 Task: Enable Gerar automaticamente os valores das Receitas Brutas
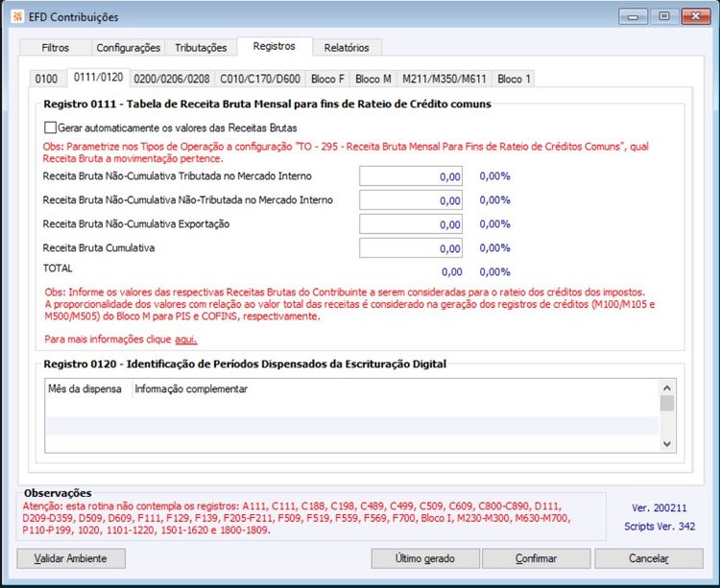point(50,128)
